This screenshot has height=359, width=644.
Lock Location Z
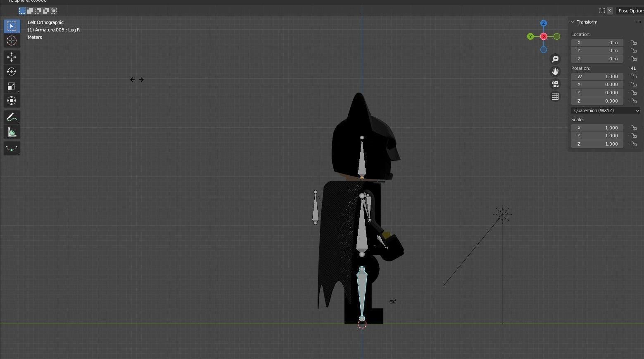coord(633,59)
